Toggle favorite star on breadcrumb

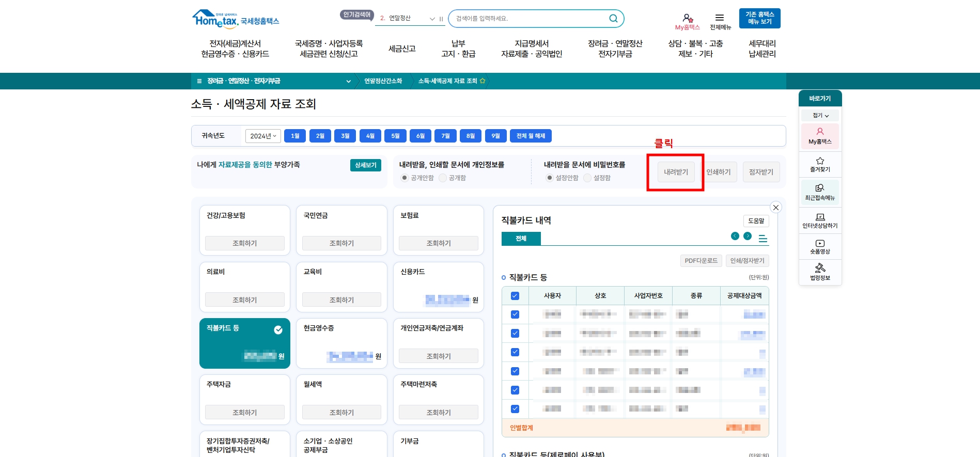(x=483, y=81)
